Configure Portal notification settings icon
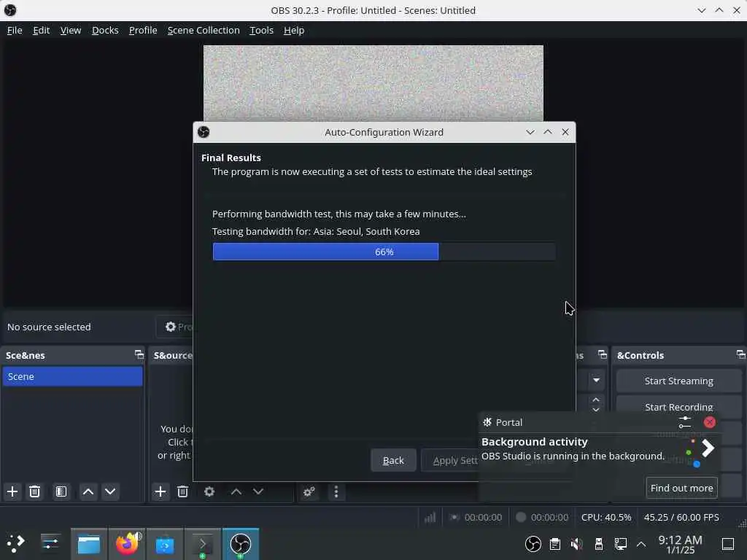The width and height of the screenshot is (747, 560). tap(684, 422)
